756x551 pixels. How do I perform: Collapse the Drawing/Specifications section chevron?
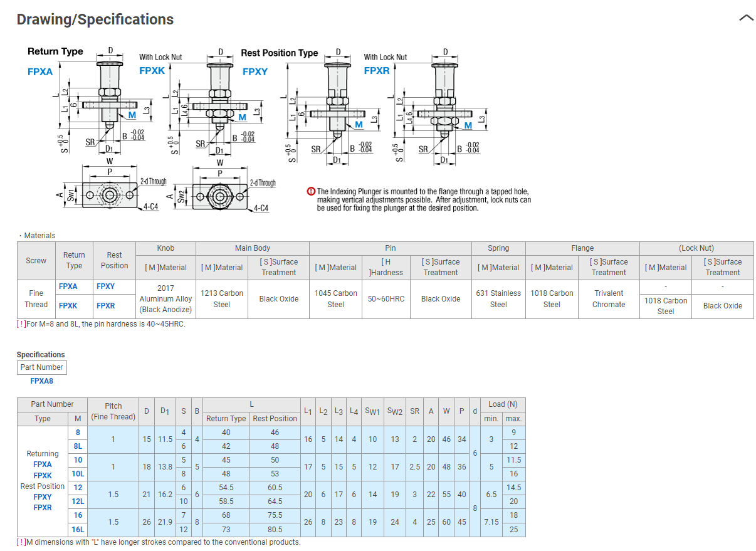[x=746, y=18]
